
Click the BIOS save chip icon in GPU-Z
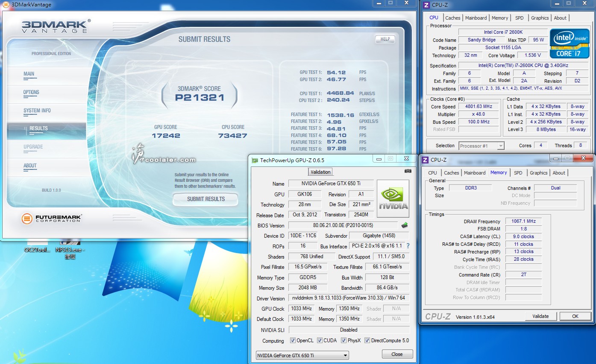405,225
